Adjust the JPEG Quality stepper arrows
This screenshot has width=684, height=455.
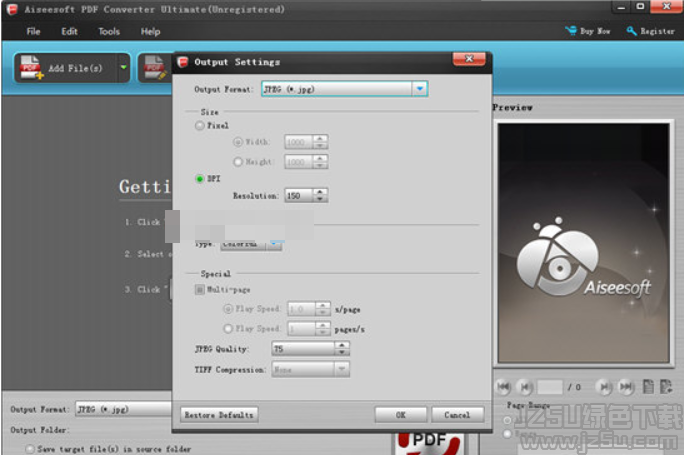(342, 349)
